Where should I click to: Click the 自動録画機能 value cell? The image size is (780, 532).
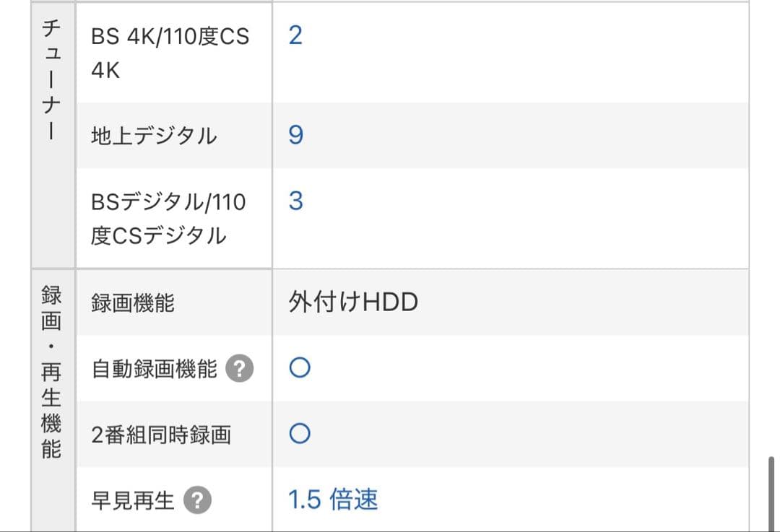pos(433,368)
